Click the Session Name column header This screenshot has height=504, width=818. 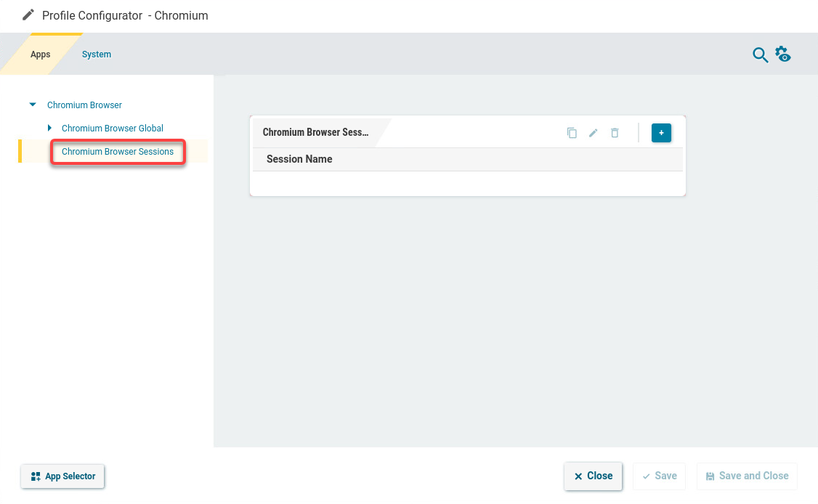pos(299,159)
